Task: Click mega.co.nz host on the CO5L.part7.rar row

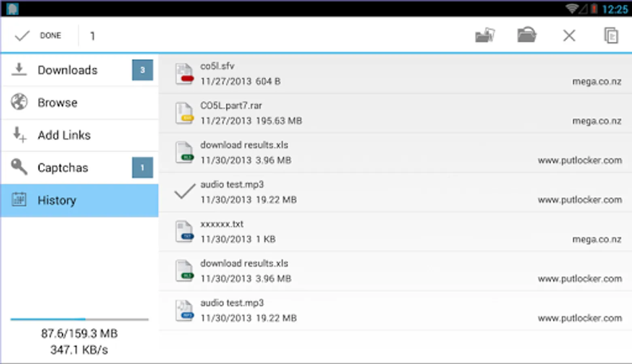Action: pos(597,121)
